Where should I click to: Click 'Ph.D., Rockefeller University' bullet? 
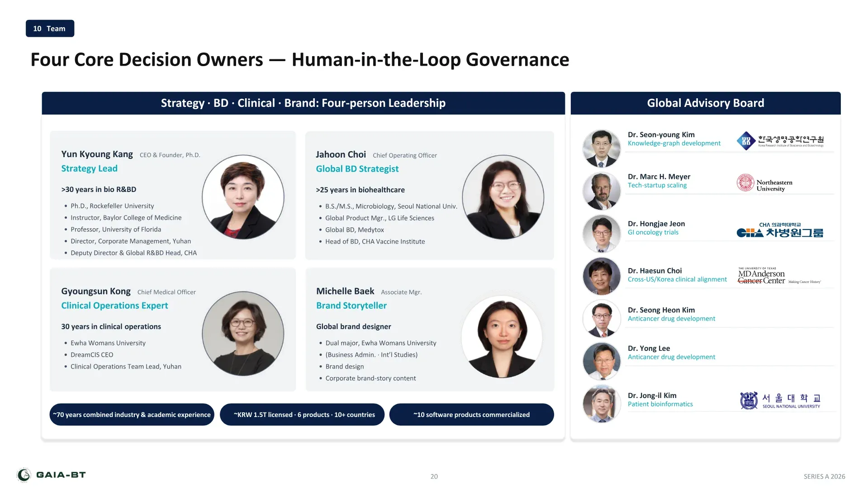coord(112,206)
